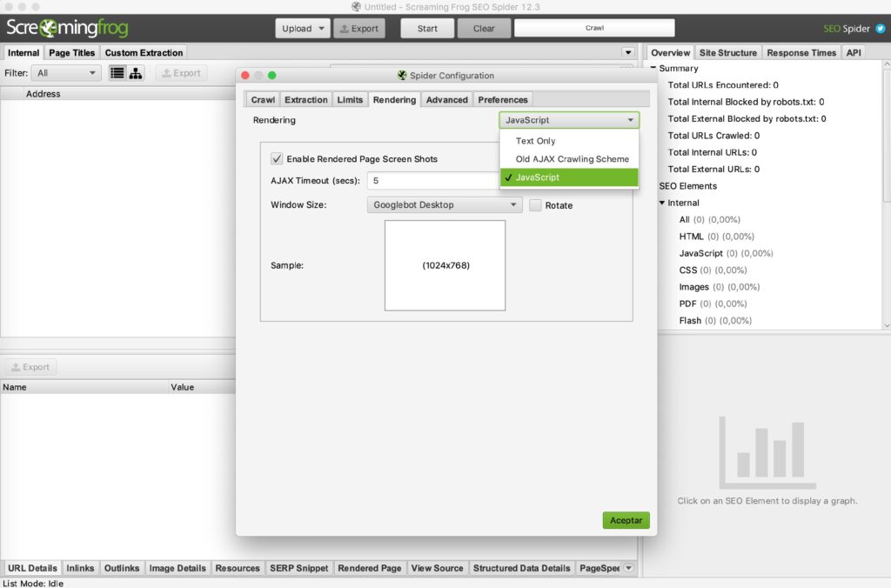Screen dimensions: 891x588
Task: Click the Start button
Action: click(427, 29)
